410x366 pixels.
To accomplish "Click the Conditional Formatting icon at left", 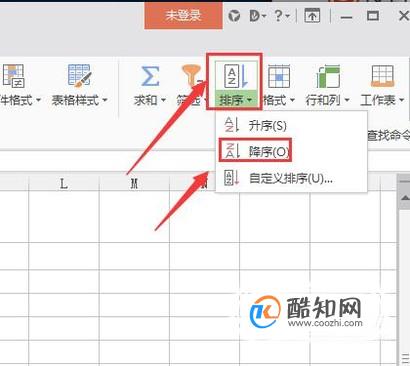I will (x=13, y=76).
